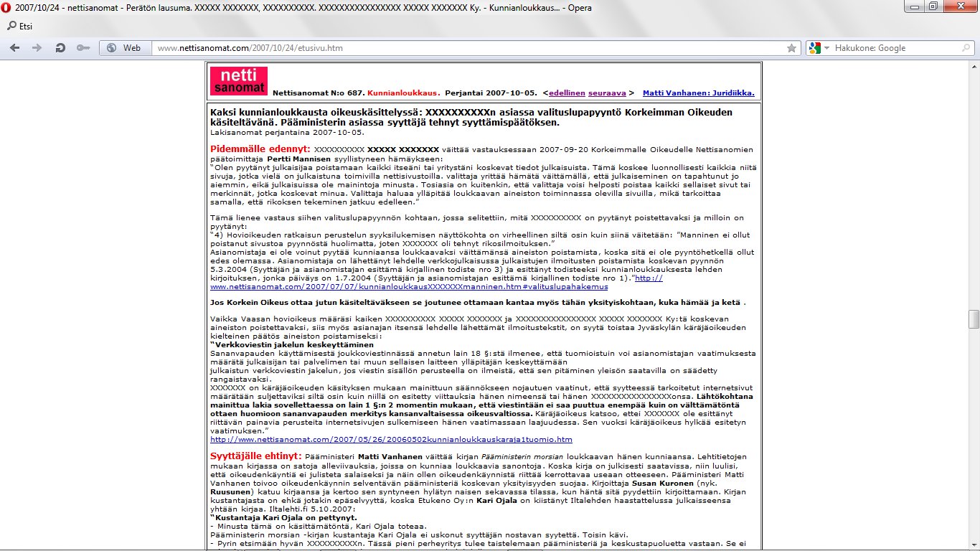Viewport: 980px width, 551px height.
Task: Open the Etsi search panel
Action: (20, 26)
